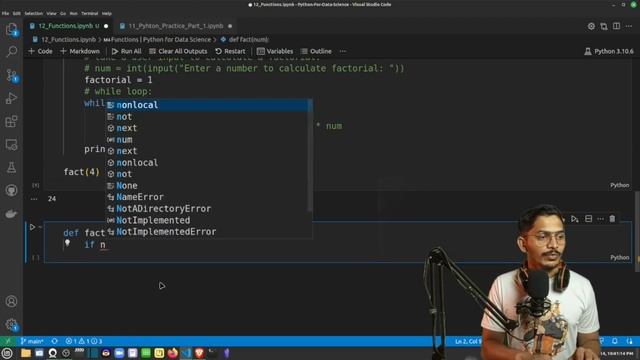
Task: Switch to the 11_Pyhton_Practice_Part_1.ipynb tab
Action: tap(176, 26)
